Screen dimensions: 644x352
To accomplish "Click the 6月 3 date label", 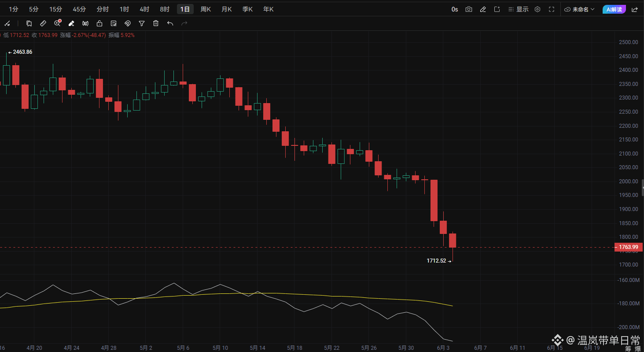I will 443,348.
